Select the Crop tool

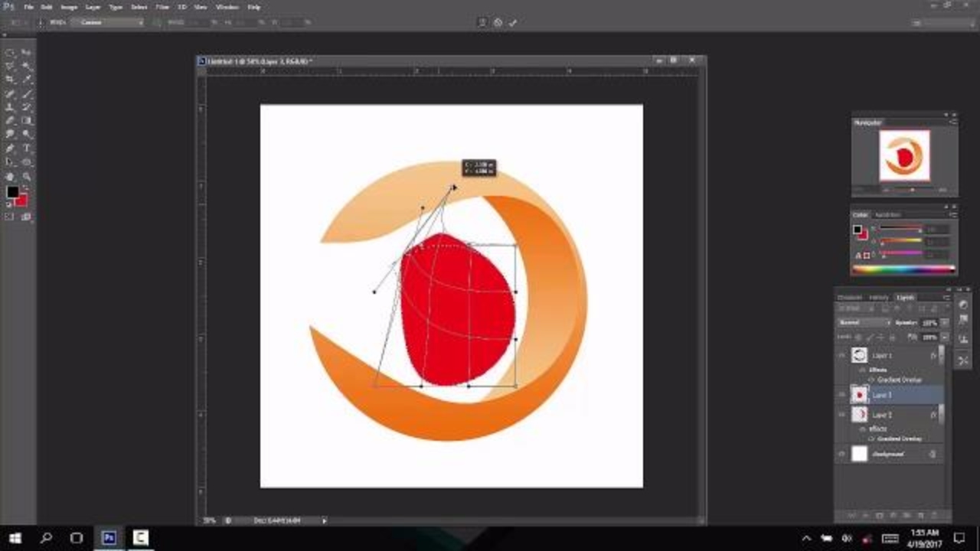point(11,80)
